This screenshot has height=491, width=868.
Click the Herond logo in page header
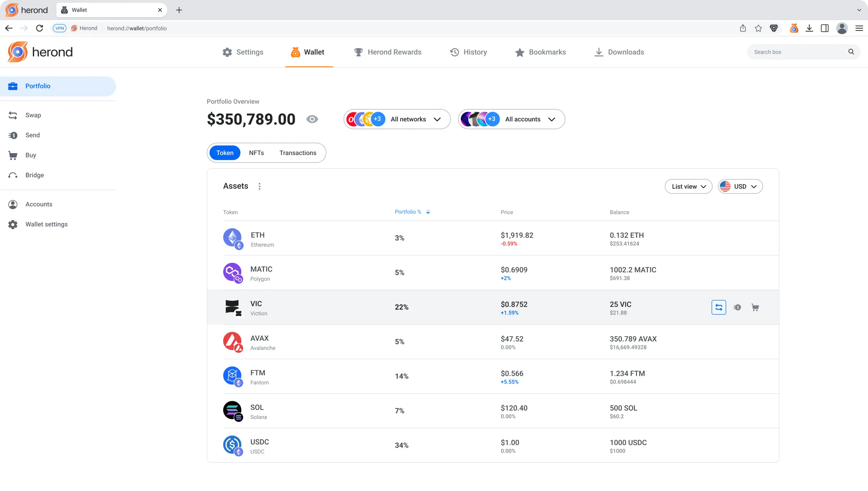[40, 52]
